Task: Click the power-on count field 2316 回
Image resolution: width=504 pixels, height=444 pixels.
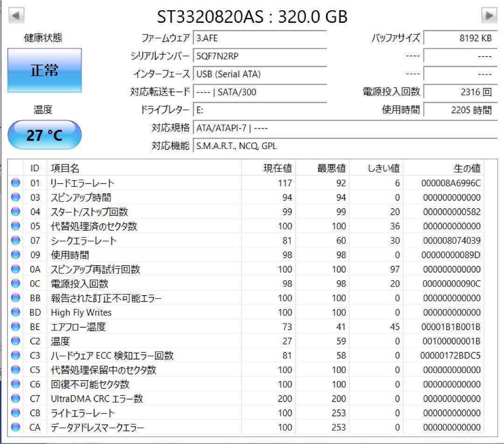Action: 460,92
